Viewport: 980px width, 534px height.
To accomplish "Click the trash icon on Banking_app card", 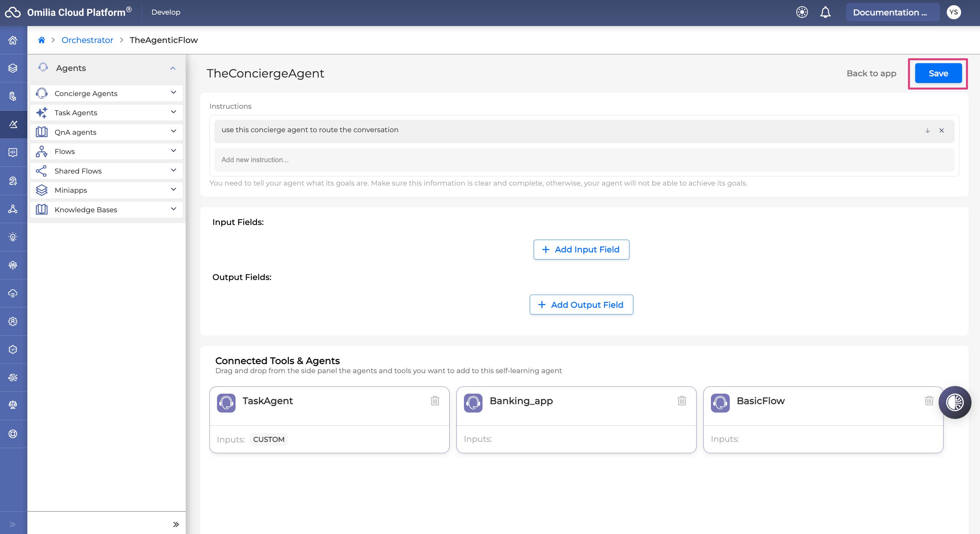I will [682, 400].
